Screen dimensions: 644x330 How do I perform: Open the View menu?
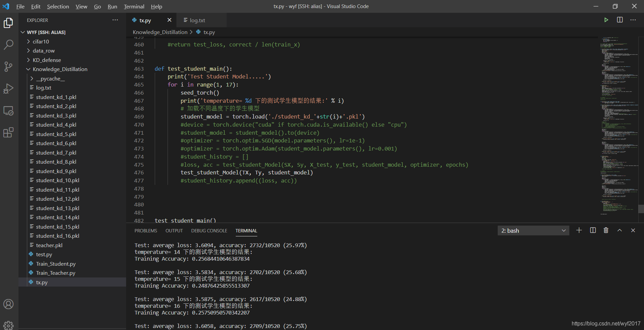point(81,6)
